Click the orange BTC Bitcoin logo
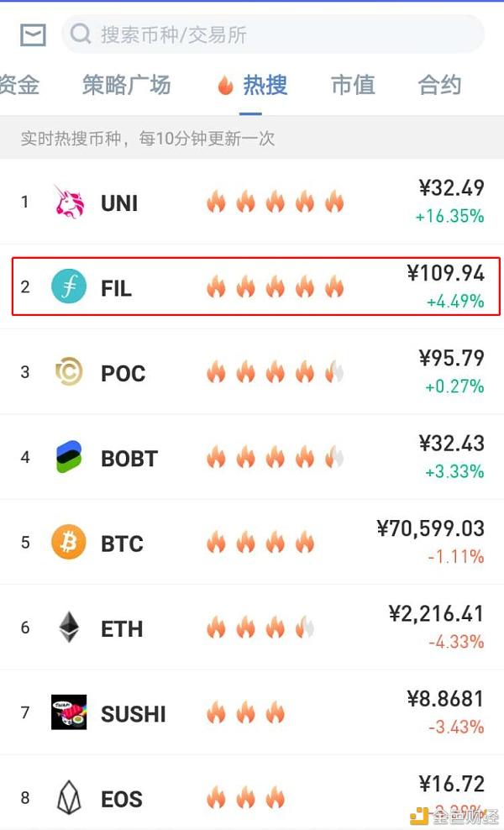The height and width of the screenshot is (830, 504). pos(69,542)
